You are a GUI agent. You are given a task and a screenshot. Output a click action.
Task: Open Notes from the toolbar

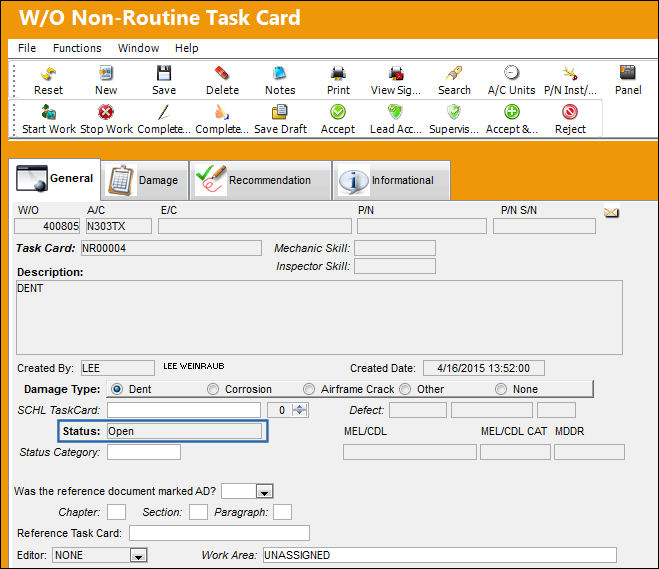click(x=280, y=73)
